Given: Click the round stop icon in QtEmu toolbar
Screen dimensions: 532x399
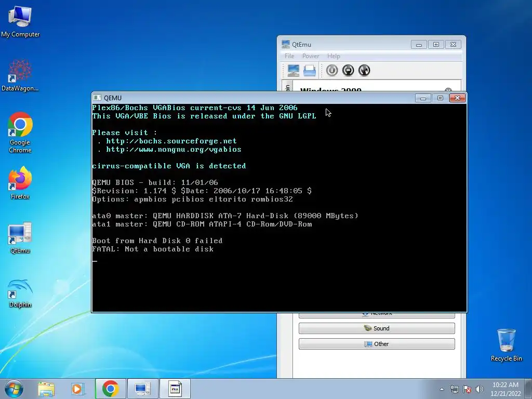Looking at the screenshot, I should [348, 70].
